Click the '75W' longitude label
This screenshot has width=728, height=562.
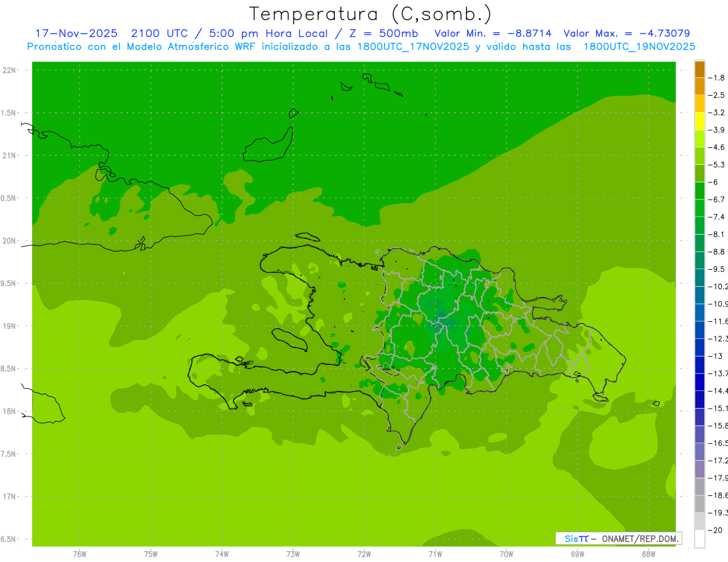(151, 554)
